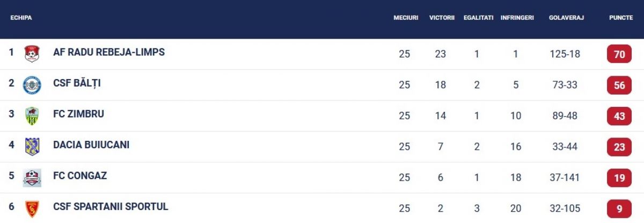
Task: Click the Dacia Buiucani crest icon
Action: tap(32, 146)
